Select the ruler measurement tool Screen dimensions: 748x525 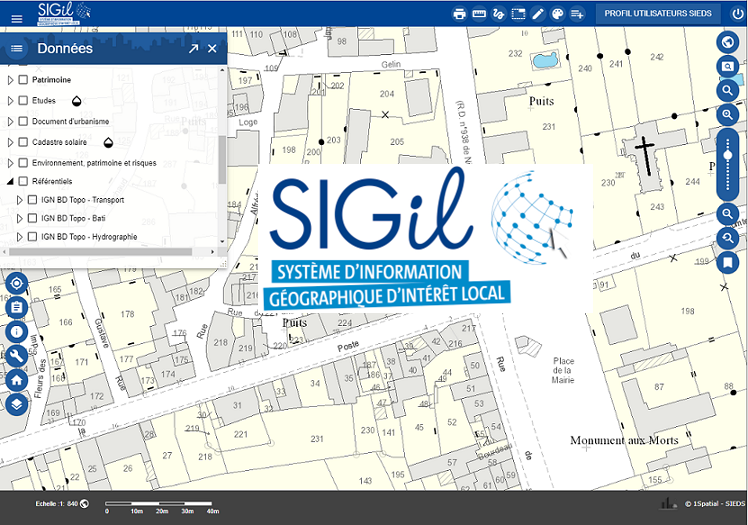click(x=479, y=14)
